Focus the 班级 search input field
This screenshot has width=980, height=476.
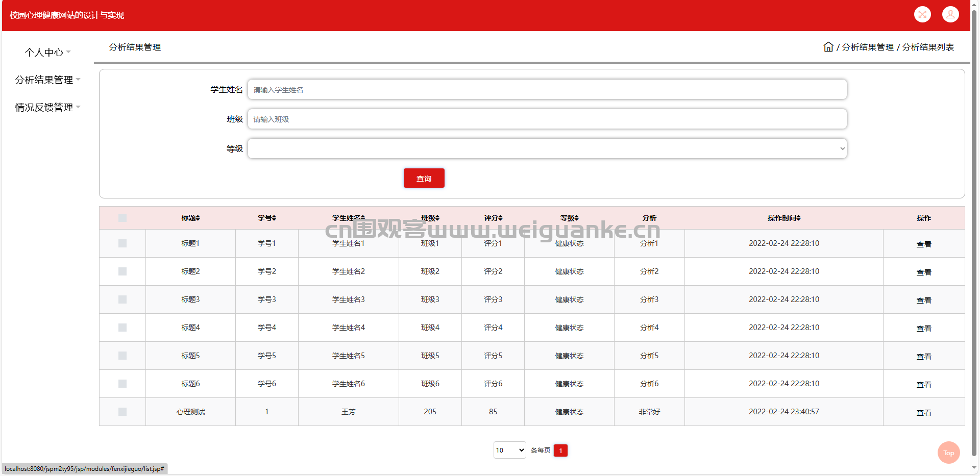(547, 119)
